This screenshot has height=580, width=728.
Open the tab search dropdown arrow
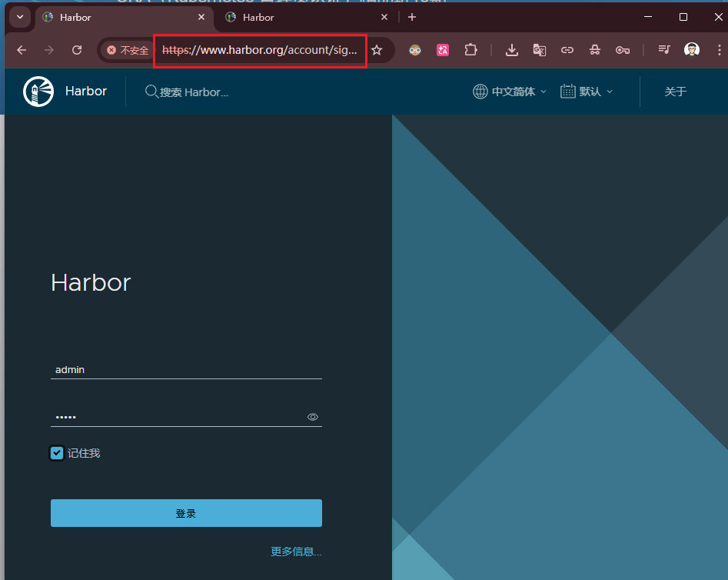coord(20,17)
